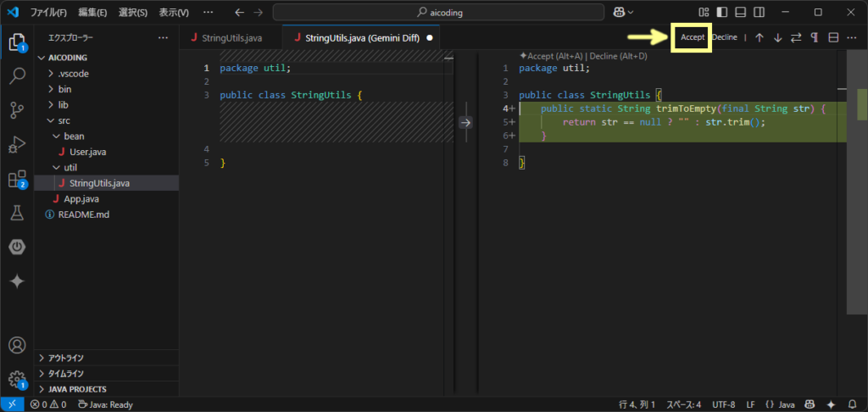This screenshot has height=412, width=868.
Task: Click the remote window indicator in status bar
Action: click(x=12, y=405)
